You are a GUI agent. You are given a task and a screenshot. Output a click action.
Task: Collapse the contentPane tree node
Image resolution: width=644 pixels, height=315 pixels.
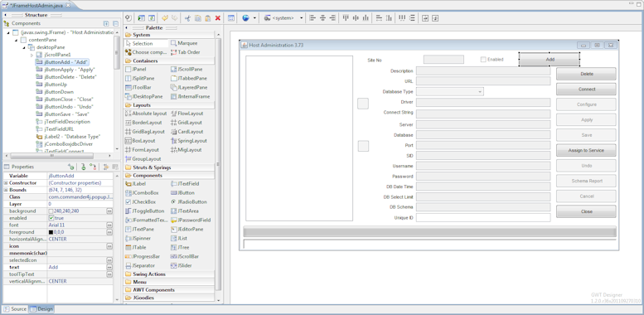coord(17,40)
